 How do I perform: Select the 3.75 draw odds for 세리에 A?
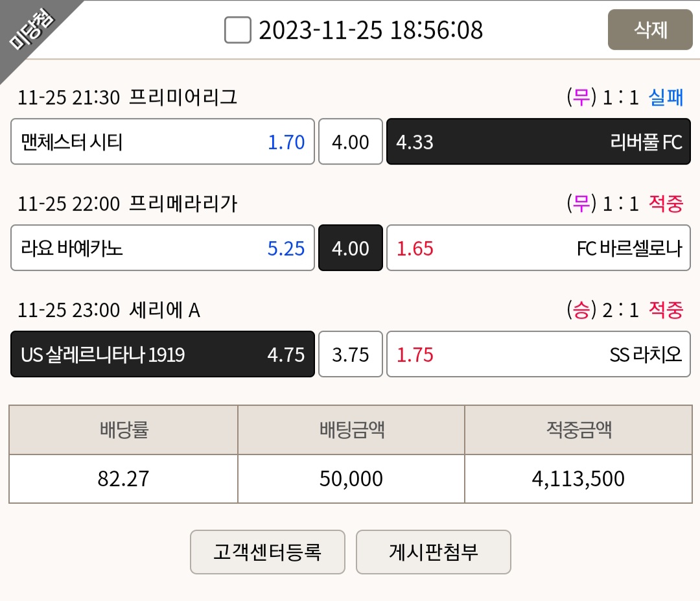coord(351,354)
